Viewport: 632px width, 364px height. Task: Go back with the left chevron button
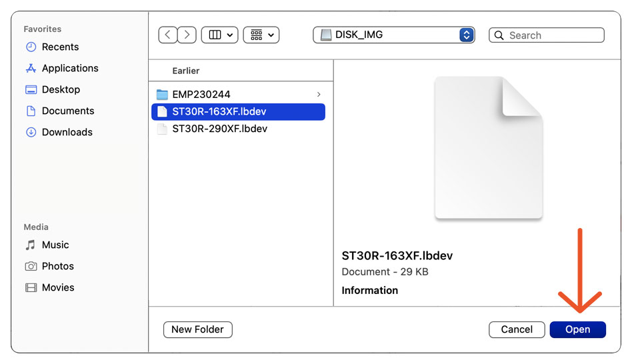[x=168, y=35]
